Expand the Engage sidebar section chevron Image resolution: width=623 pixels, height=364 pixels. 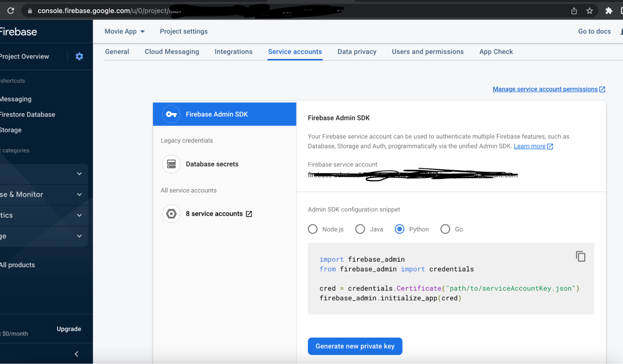coord(79,236)
